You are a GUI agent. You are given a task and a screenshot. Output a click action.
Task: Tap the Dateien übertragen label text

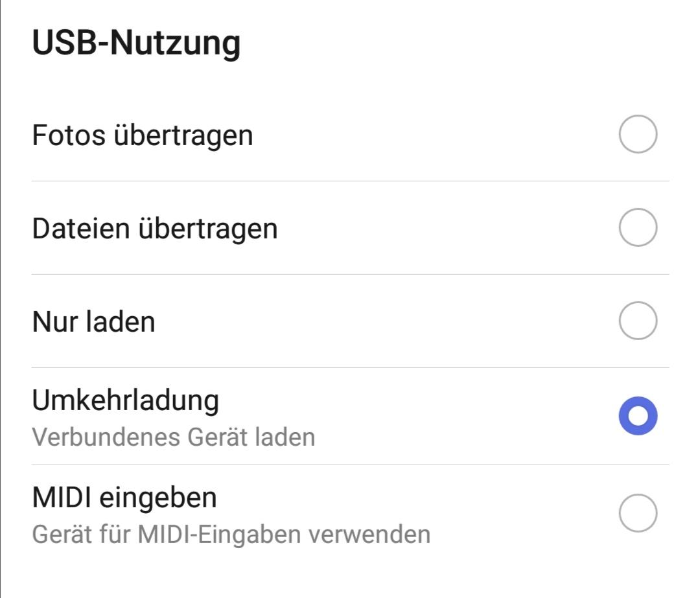pyautogui.click(x=155, y=229)
